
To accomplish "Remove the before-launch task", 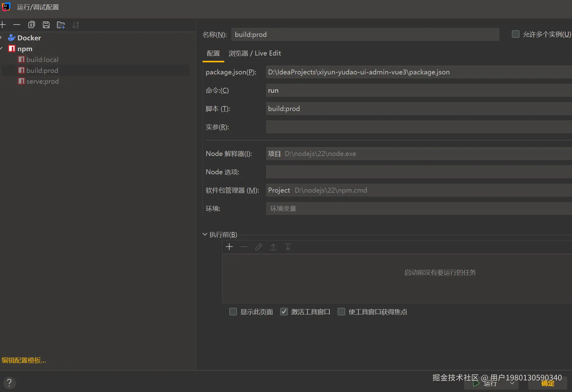I will click(244, 247).
